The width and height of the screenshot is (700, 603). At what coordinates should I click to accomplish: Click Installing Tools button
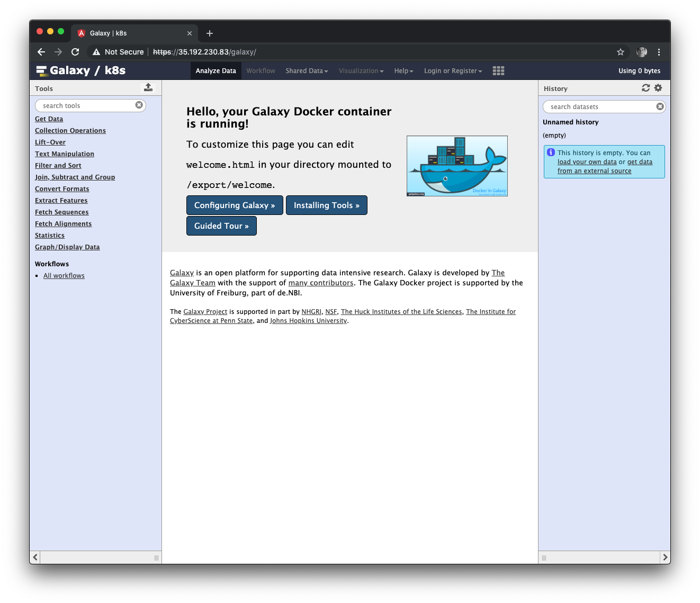coord(327,205)
